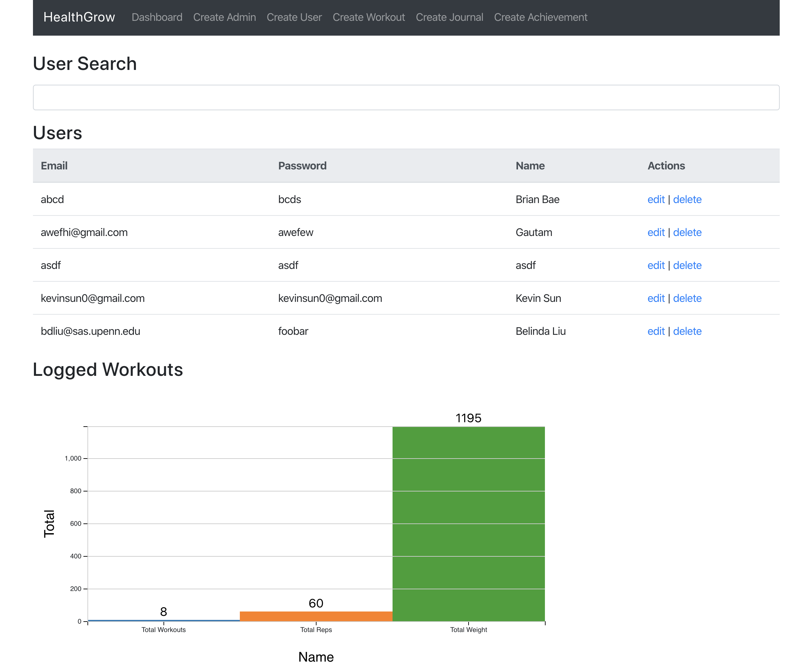Click the HealthGrow brand logo

click(79, 17)
